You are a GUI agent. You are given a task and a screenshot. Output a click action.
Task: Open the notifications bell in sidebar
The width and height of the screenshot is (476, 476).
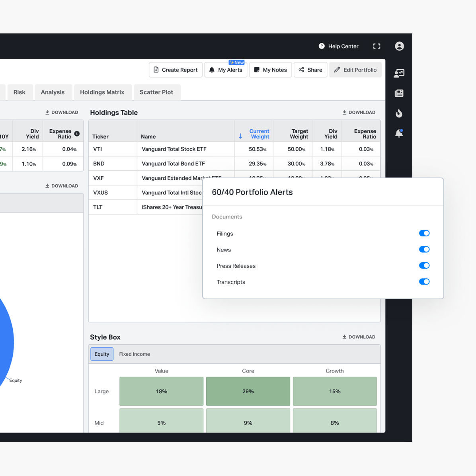399,133
